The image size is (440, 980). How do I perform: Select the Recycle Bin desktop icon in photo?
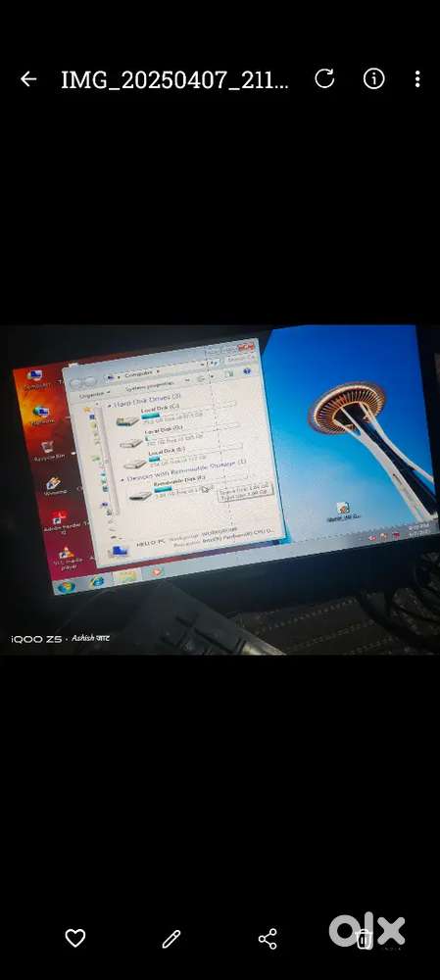(x=48, y=451)
